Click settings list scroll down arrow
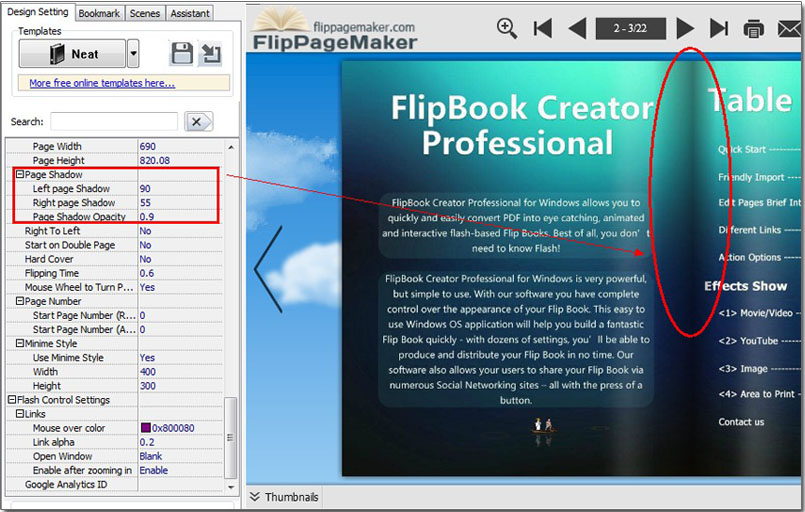The image size is (805, 512). click(231, 486)
